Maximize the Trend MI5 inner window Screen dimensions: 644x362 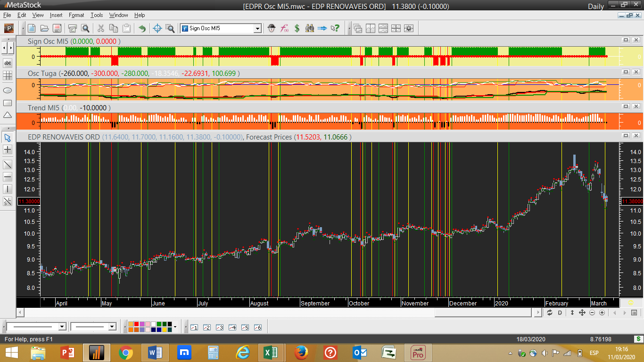point(626,107)
